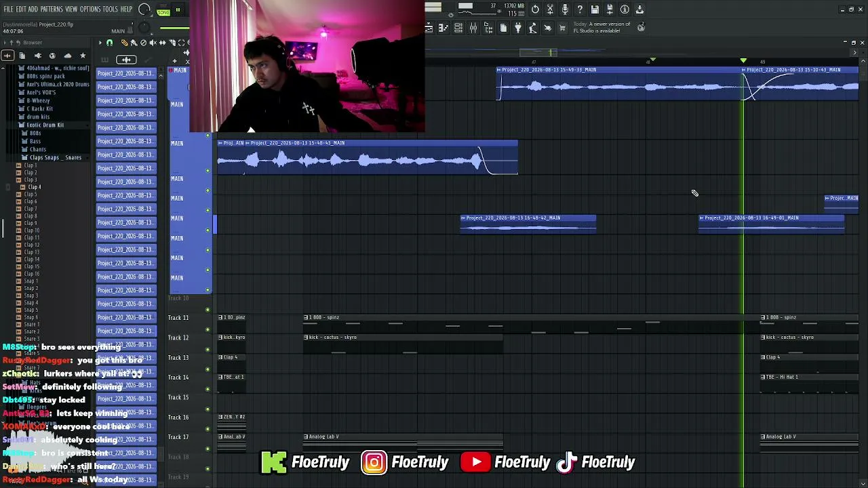Select the pencil Draw tool
This screenshot has height=488, width=868.
pos(124,43)
